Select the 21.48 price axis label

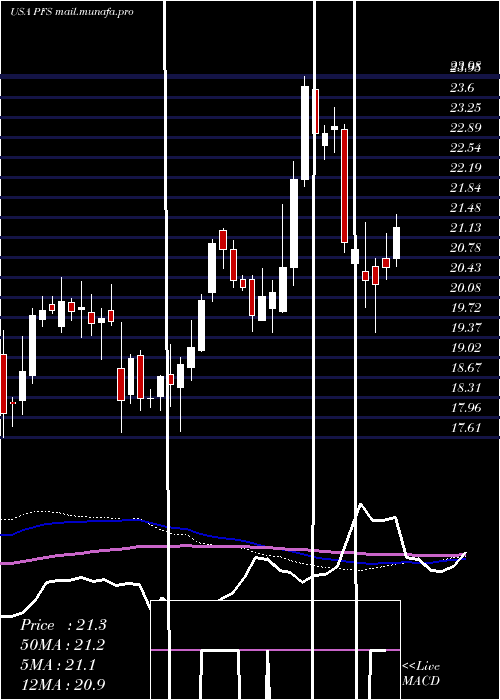click(465, 208)
